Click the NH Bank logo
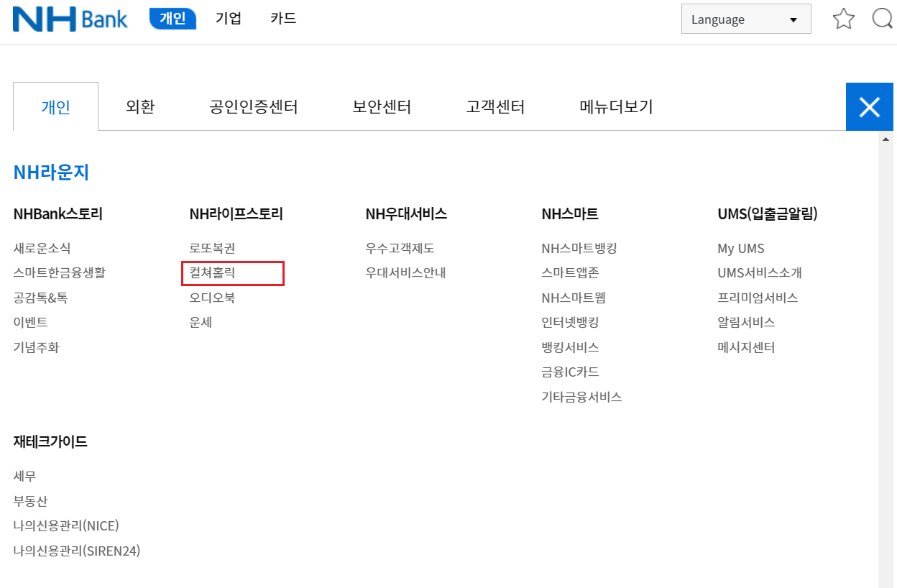 (x=70, y=19)
